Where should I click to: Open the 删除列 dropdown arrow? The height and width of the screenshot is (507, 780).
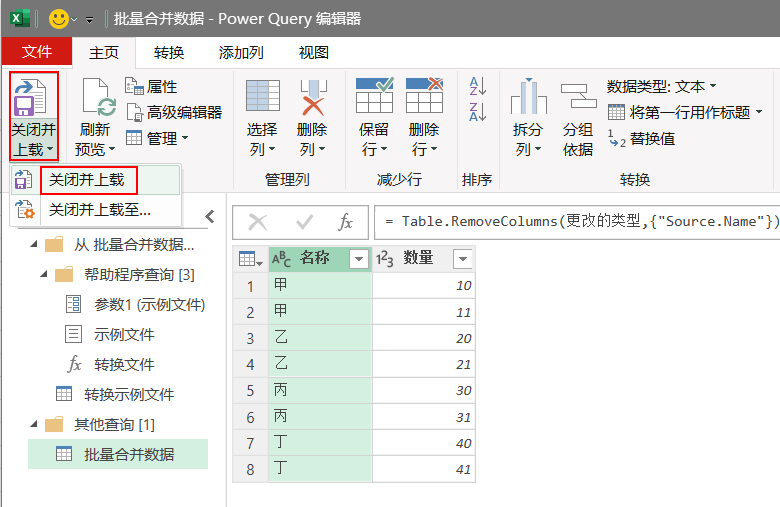point(322,149)
